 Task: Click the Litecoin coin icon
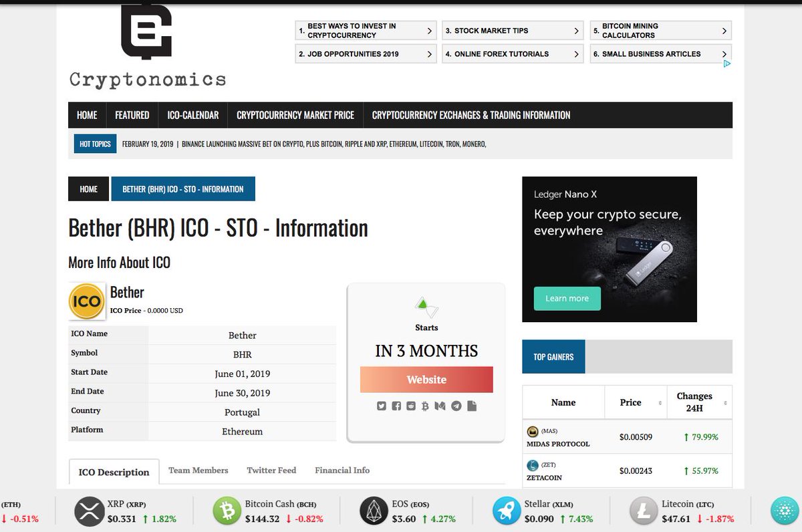pos(644,512)
